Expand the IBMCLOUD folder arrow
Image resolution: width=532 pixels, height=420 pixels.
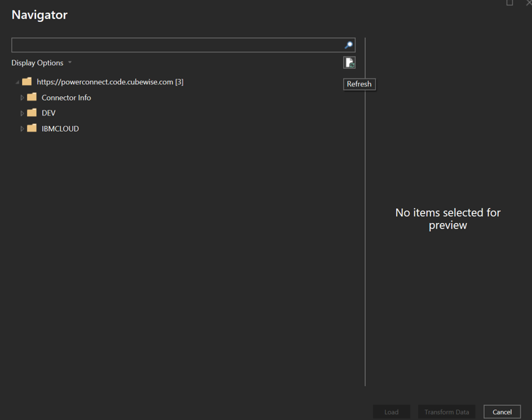pos(22,129)
